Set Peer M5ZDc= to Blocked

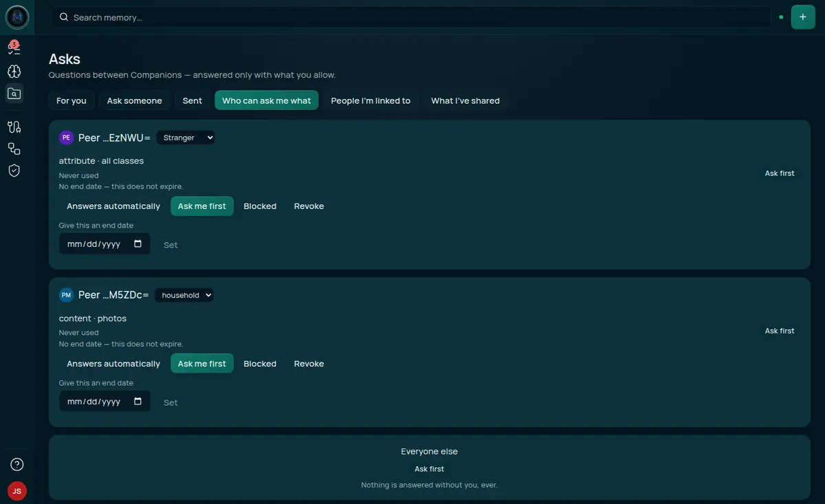tap(260, 364)
